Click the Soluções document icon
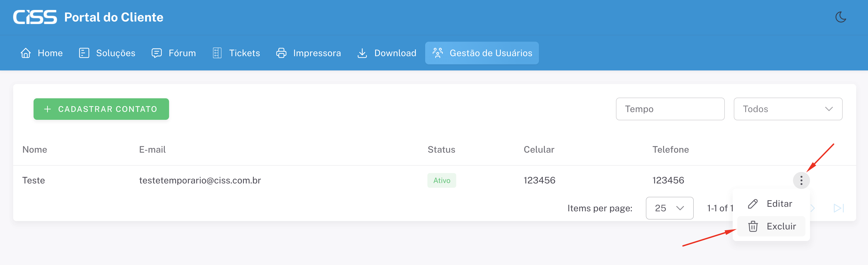868x265 pixels. pyautogui.click(x=84, y=53)
